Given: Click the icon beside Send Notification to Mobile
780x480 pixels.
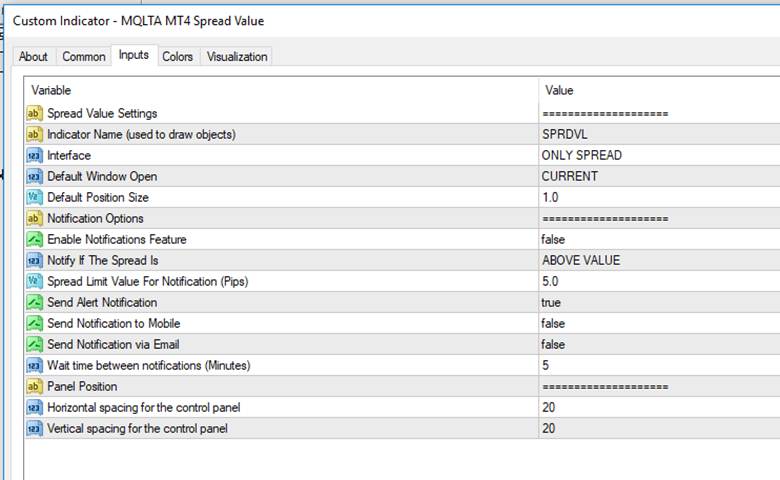Looking at the screenshot, I should (34, 323).
